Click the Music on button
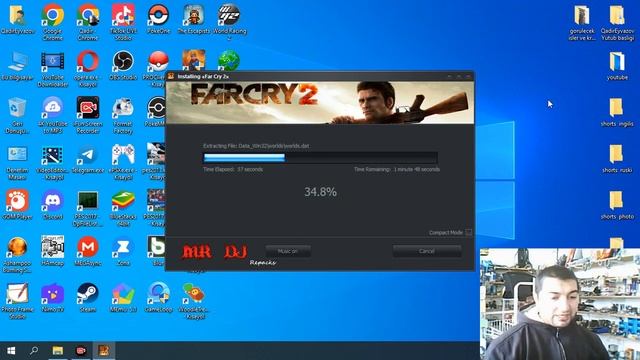Screen dimensions: 640x360 (x=288, y=251)
